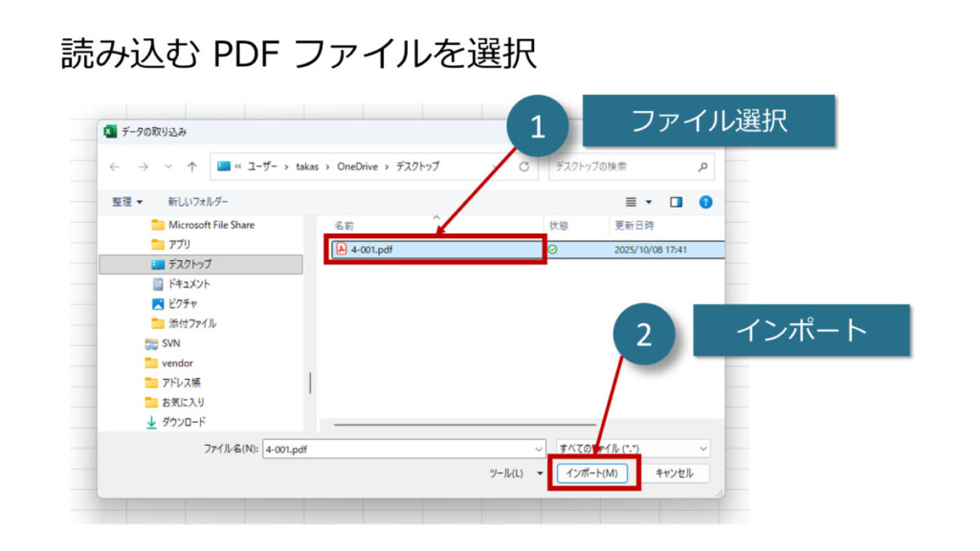This screenshot has height=551, width=980.
Task: Go up one folder level
Action: click(x=192, y=166)
